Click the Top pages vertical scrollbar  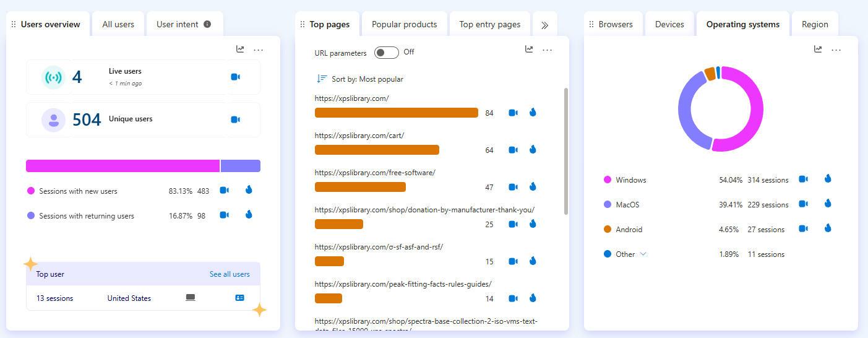[x=565, y=152]
